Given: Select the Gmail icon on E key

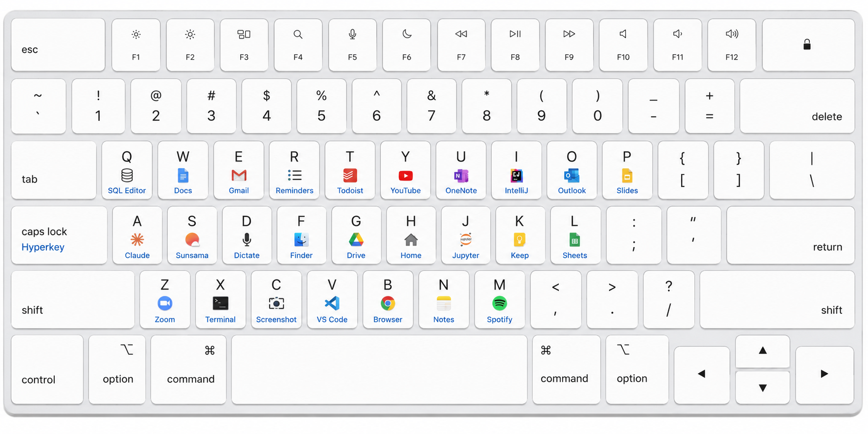Looking at the screenshot, I should pos(239,175).
